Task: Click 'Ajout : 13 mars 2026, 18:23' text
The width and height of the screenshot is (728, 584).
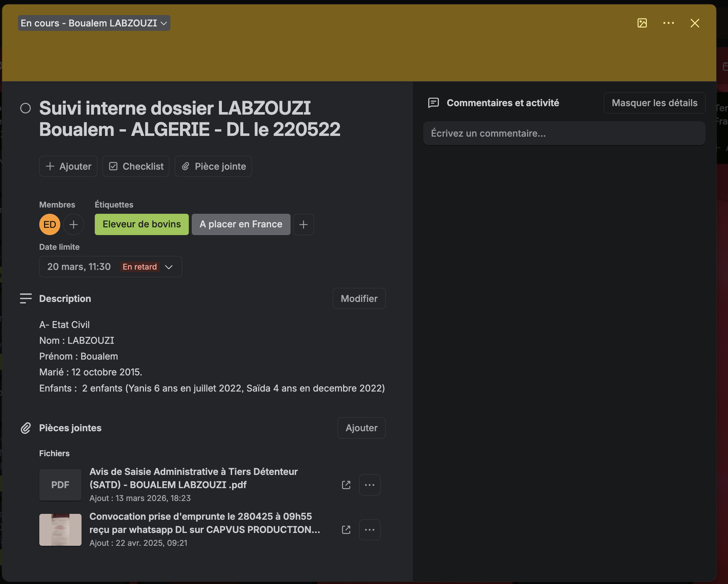Action: click(140, 498)
